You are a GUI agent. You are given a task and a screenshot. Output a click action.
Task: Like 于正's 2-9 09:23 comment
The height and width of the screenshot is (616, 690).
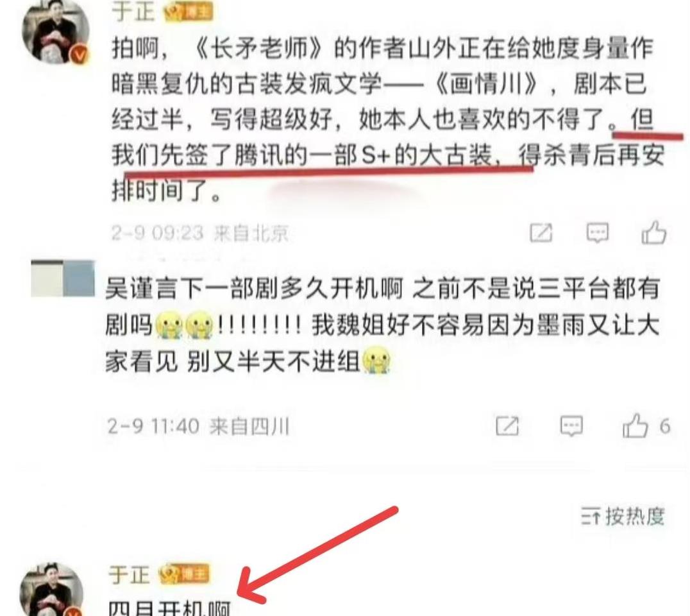653,232
